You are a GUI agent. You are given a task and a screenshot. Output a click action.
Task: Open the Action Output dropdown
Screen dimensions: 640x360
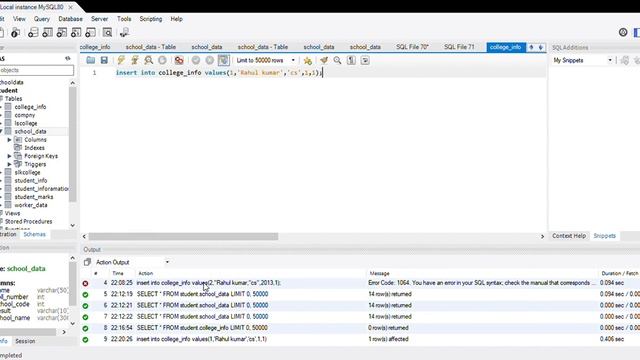tap(132, 262)
